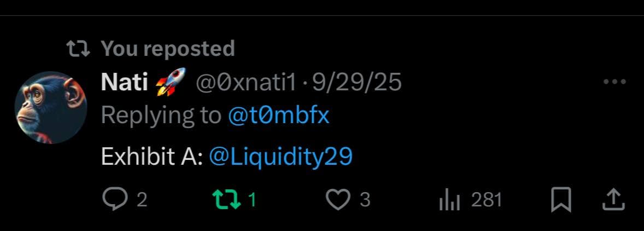Open the @Liquidity29 profile mention

[x=280, y=157]
